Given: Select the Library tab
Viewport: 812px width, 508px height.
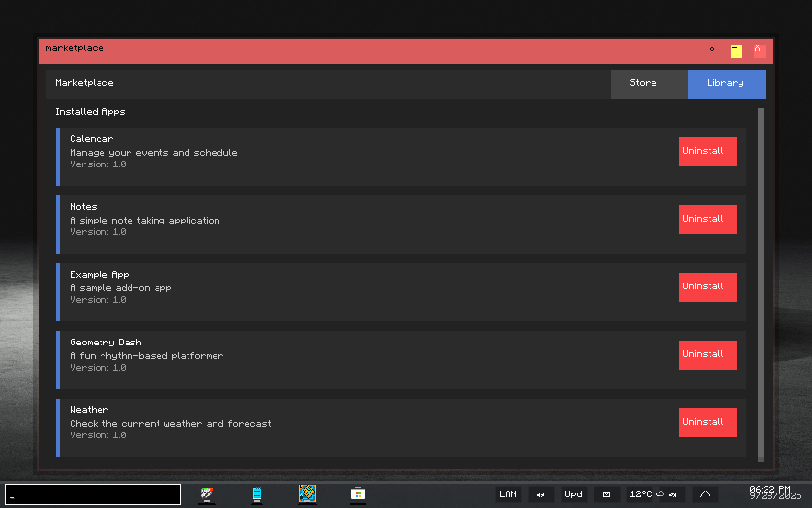Looking at the screenshot, I should (x=726, y=84).
